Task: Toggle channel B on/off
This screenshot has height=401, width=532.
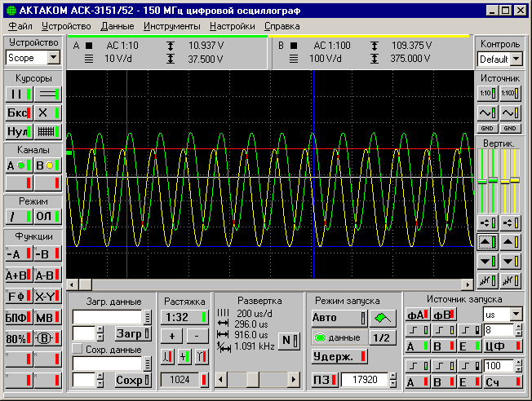Action: 48,165
